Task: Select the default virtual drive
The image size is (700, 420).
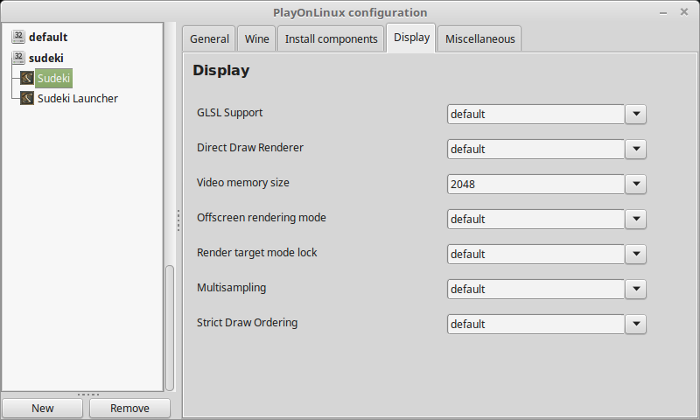Action: point(48,37)
